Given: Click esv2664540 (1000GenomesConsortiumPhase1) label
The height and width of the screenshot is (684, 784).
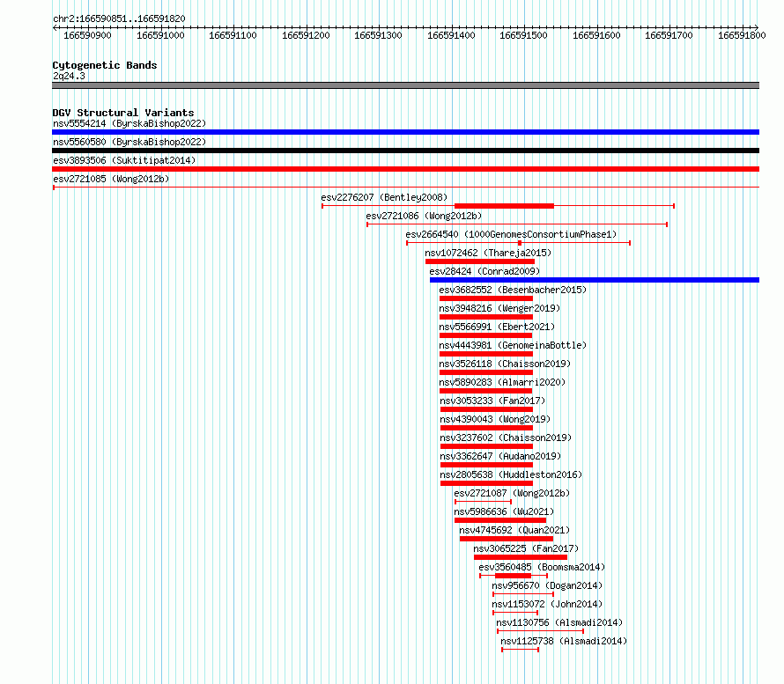Looking at the screenshot, I should pyautogui.click(x=511, y=234).
